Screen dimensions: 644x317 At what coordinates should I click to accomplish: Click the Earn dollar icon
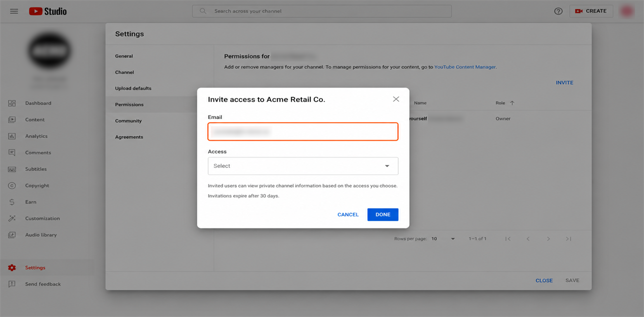click(x=12, y=202)
